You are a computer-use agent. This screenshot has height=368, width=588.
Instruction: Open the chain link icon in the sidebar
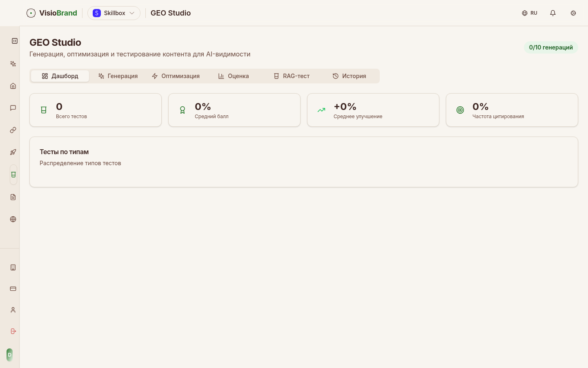tap(13, 130)
